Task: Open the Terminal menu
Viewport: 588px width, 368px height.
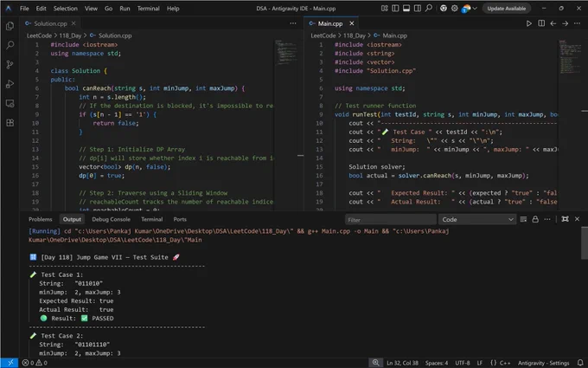Action: (x=148, y=9)
